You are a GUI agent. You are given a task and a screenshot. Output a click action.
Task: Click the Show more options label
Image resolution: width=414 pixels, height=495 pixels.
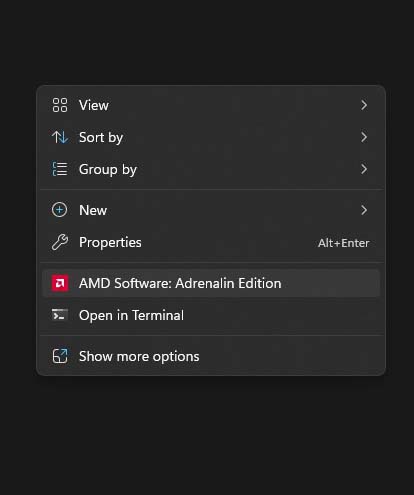tap(139, 357)
